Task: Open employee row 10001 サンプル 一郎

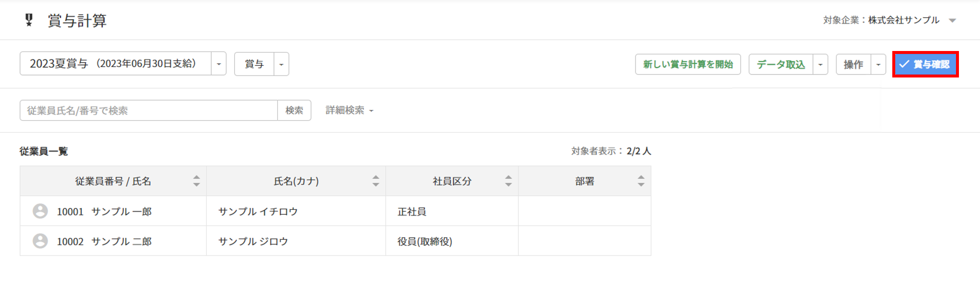Action: click(336, 211)
